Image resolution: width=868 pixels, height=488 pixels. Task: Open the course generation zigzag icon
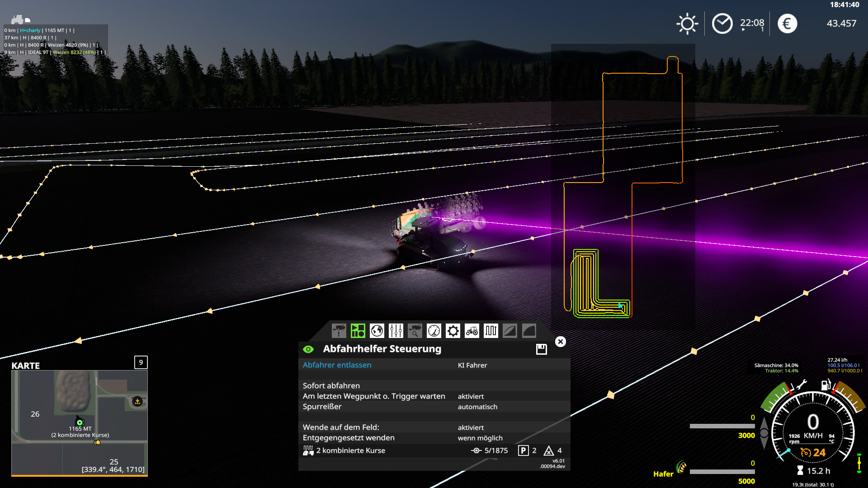(491, 331)
